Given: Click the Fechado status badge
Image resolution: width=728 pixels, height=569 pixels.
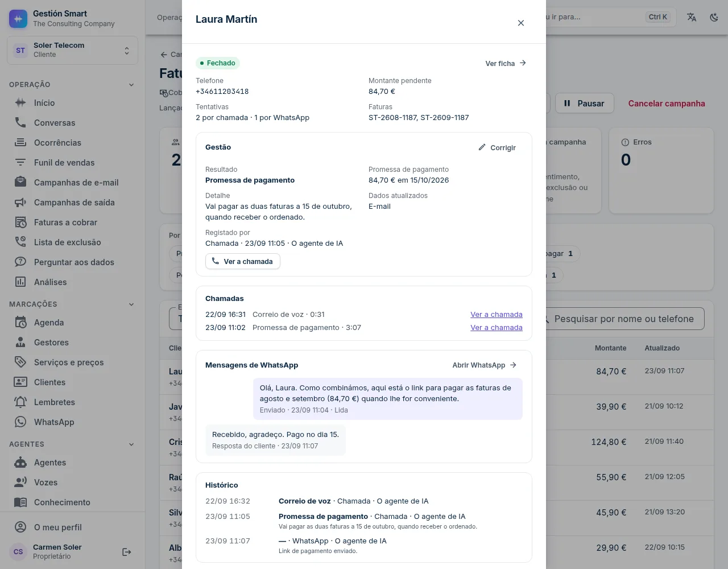Looking at the screenshot, I should coord(218,63).
